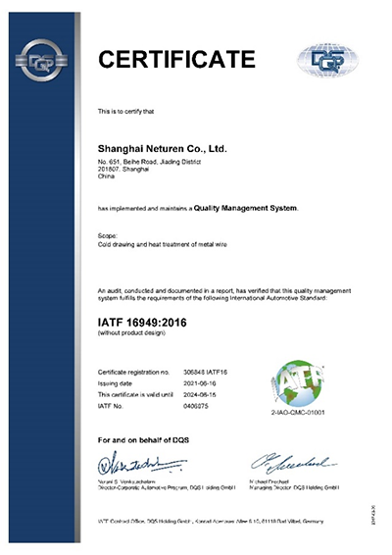Viewport: 392px width, 555px height.
Task: Click 'For and on behalf of DQS'
Action: tap(143, 440)
